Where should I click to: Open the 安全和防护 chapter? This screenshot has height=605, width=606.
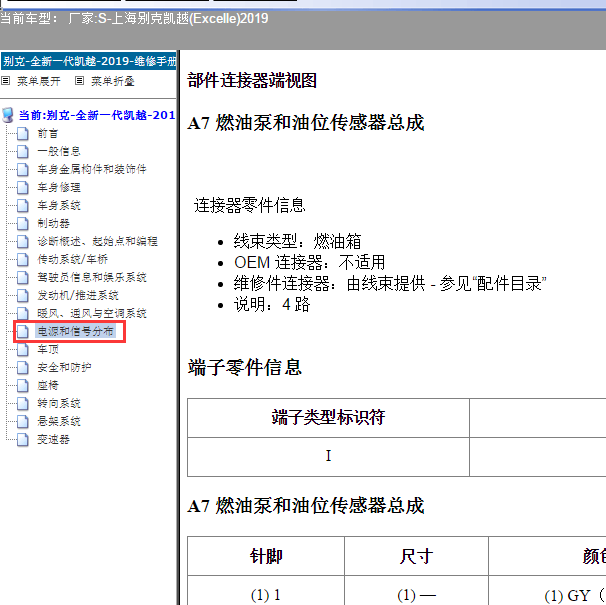(x=64, y=367)
